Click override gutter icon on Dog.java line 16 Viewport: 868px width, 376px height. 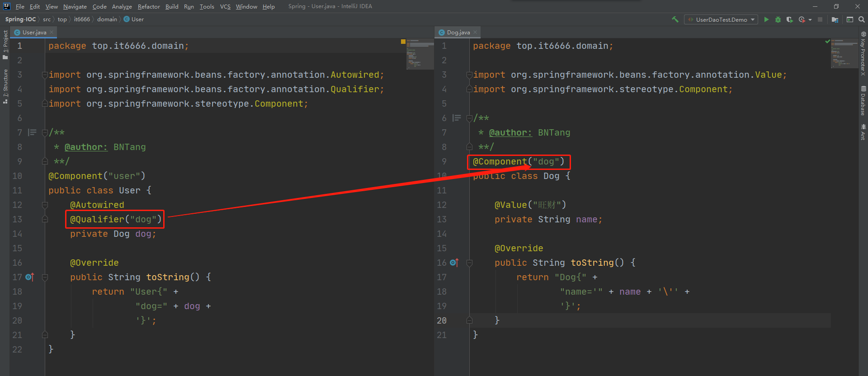click(454, 263)
